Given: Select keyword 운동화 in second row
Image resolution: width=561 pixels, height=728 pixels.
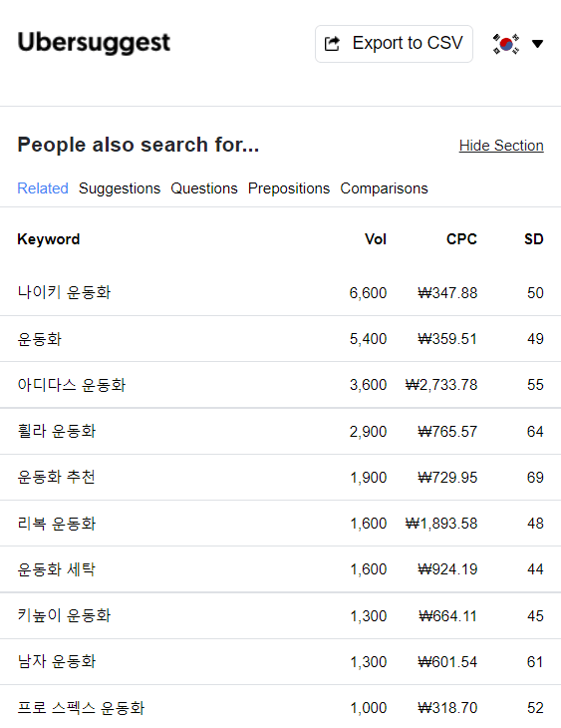Looking at the screenshot, I should tap(40, 339).
